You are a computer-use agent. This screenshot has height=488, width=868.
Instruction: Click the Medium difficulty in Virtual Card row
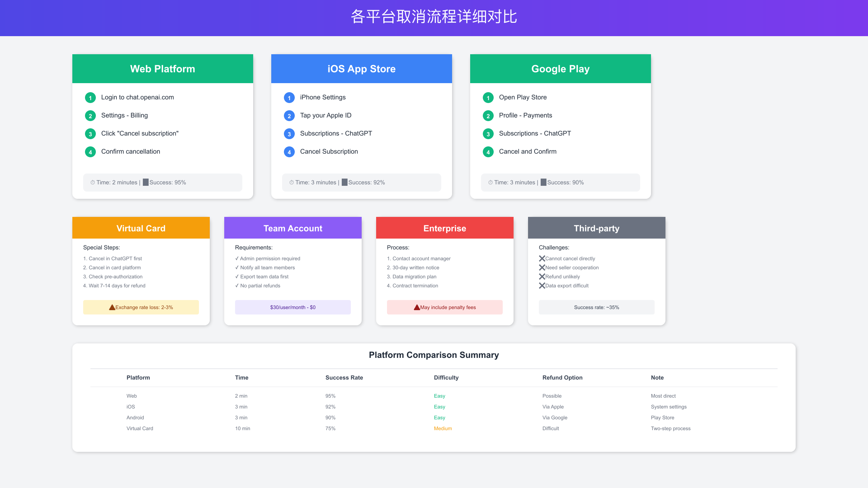click(x=443, y=428)
